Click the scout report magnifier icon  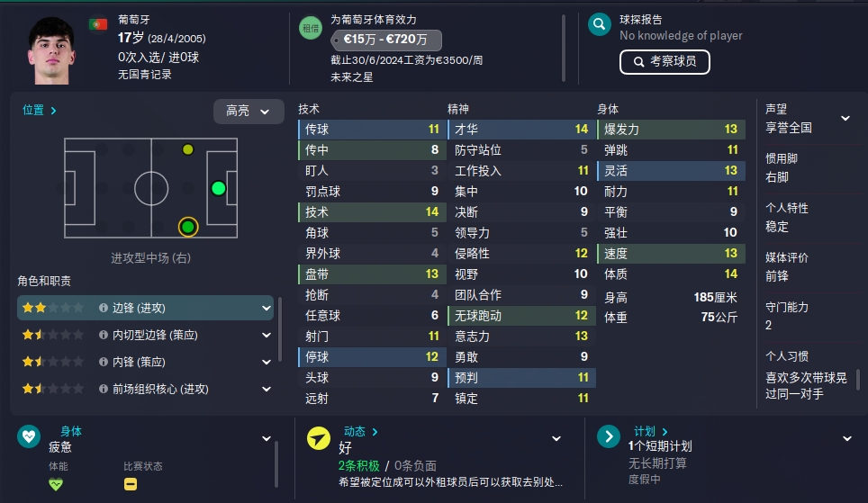[599, 24]
